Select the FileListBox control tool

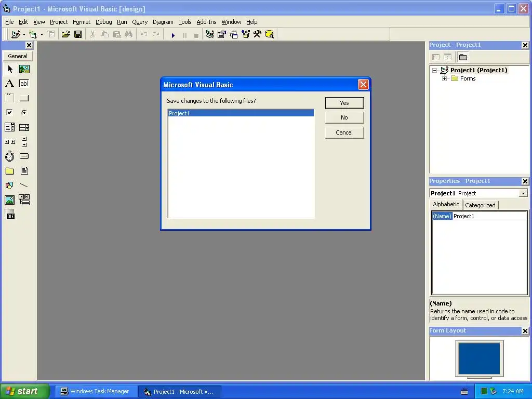(x=24, y=170)
